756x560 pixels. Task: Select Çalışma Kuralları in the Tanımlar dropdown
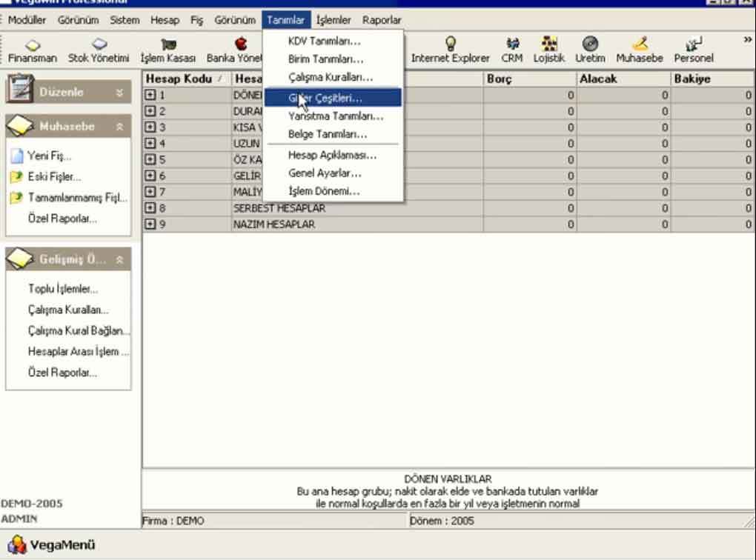tap(334, 77)
